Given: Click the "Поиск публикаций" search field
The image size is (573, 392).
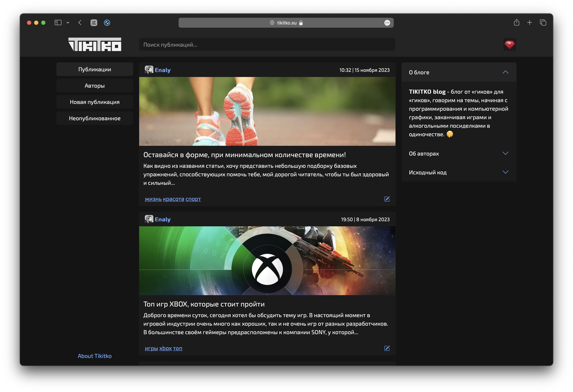Looking at the screenshot, I should [267, 45].
